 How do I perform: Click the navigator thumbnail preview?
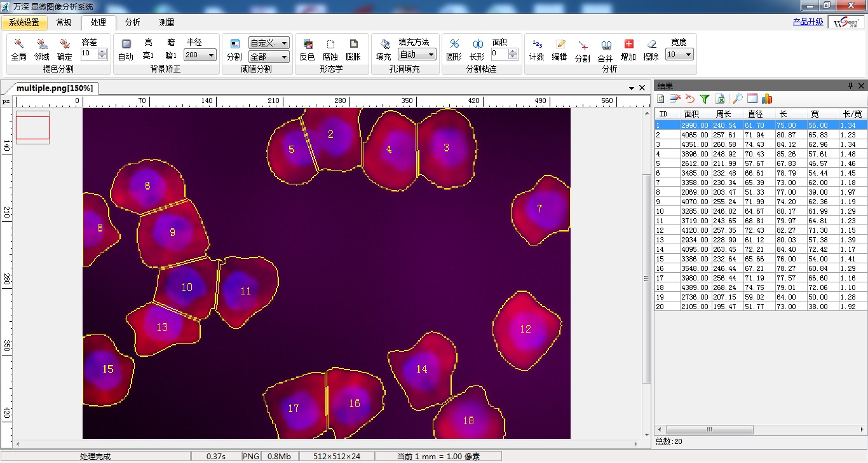click(x=32, y=127)
